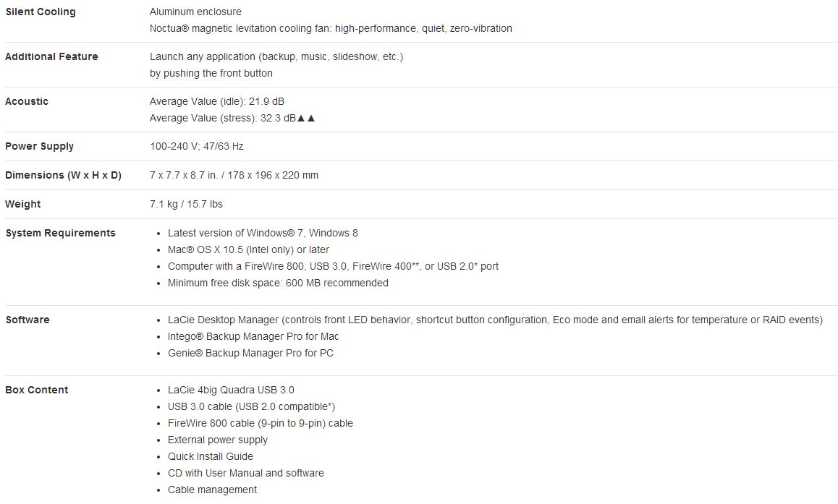Click the Dimensions (W x H x D) label
The width and height of the screenshot is (838, 504).
(64, 175)
